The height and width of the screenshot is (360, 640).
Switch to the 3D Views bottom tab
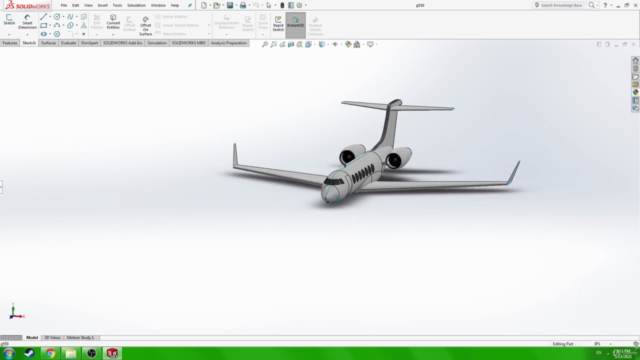pos(52,338)
